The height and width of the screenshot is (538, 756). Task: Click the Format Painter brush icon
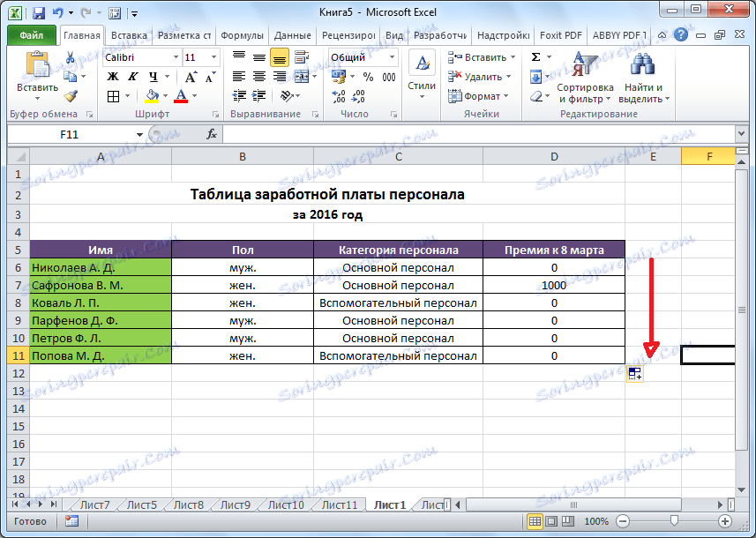tap(71, 96)
